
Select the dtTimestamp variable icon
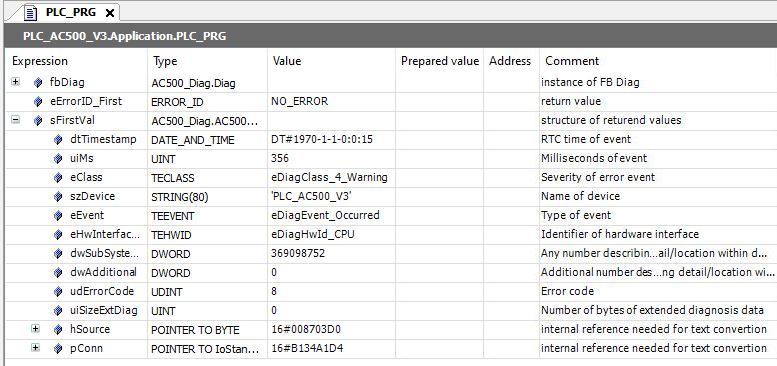point(58,140)
